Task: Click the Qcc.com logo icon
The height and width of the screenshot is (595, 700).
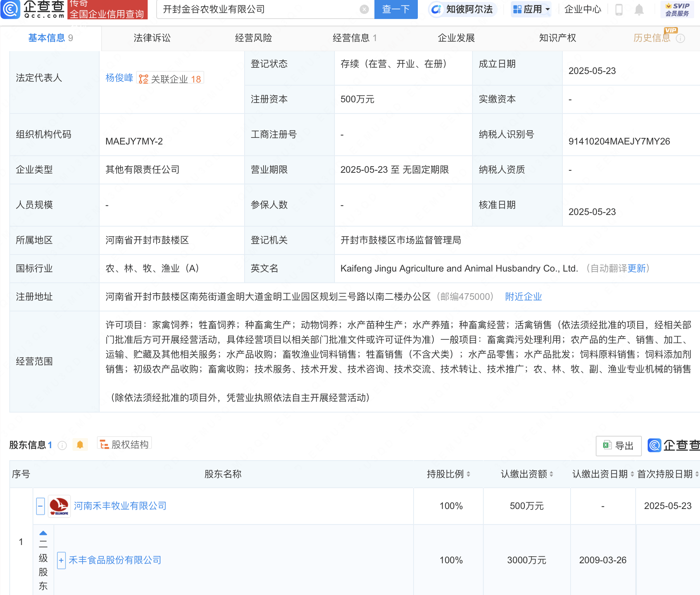Action: tap(10, 9)
